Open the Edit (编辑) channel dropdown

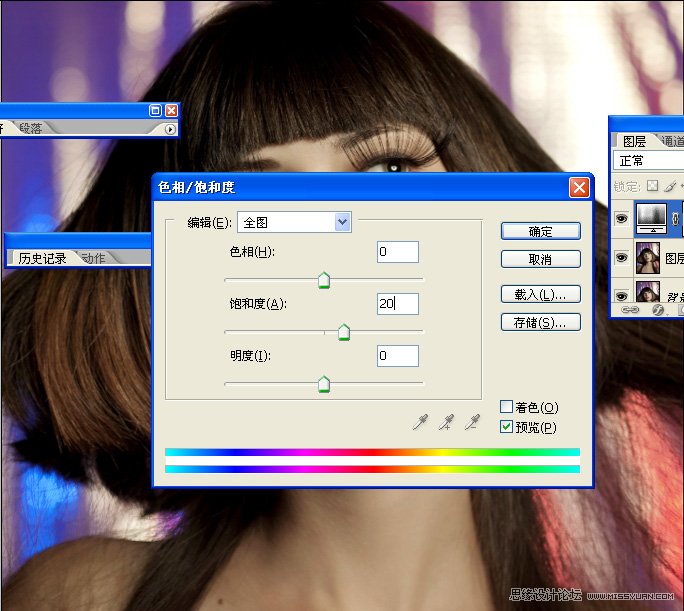(x=294, y=222)
